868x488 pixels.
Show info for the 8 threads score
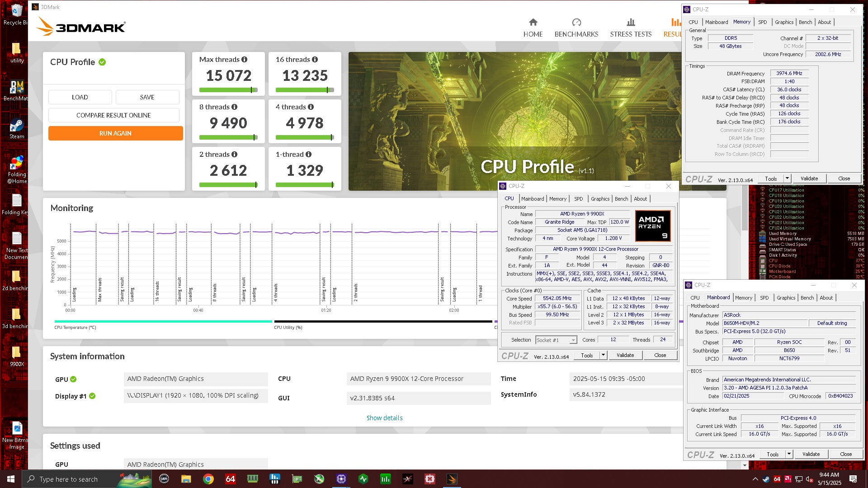(x=235, y=107)
